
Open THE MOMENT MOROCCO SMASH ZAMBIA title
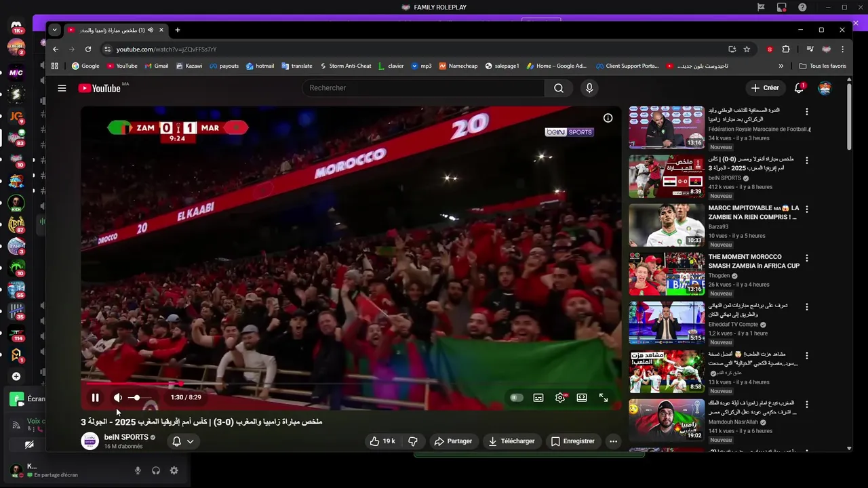pyautogui.click(x=754, y=262)
